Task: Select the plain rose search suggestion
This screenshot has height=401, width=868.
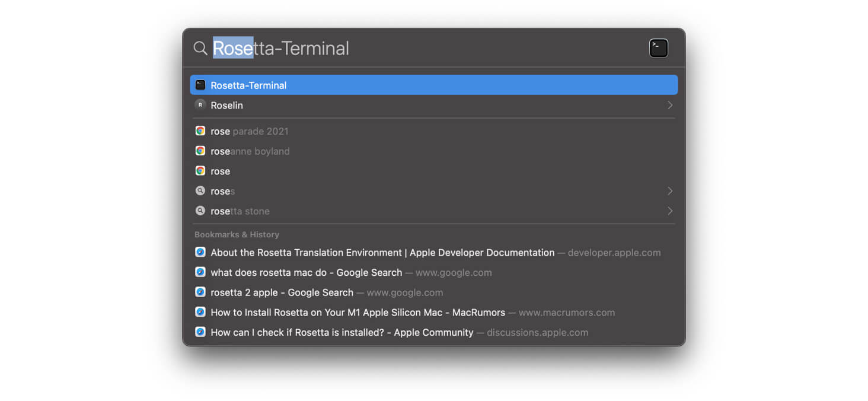Action: click(220, 171)
